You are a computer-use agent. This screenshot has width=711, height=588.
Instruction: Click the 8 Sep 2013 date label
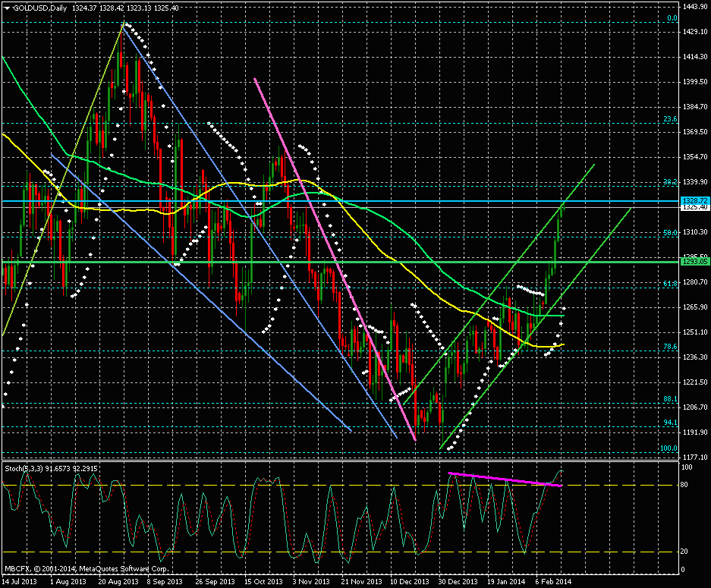point(165,581)
